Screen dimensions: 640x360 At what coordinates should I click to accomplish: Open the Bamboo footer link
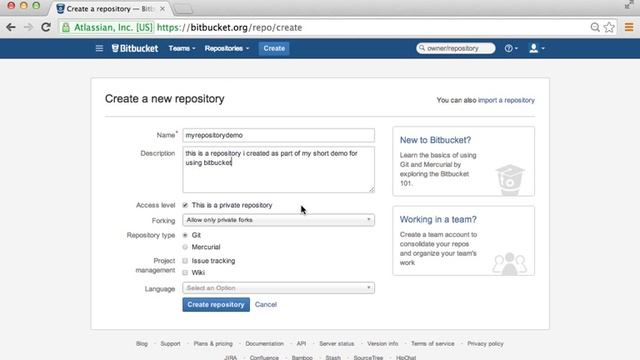point(302,357)
